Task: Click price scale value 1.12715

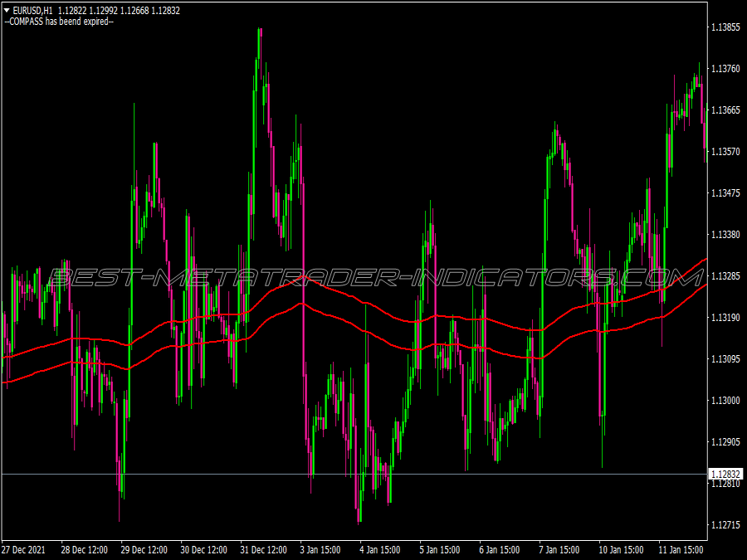Action: pyautogui.click(x=725, y=525)
